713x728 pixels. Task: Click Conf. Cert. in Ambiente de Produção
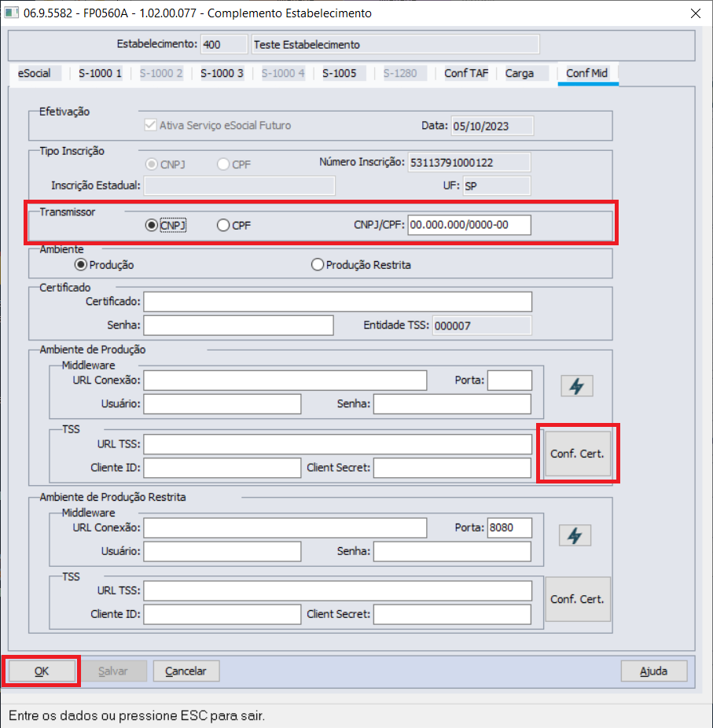coord(578,454)
